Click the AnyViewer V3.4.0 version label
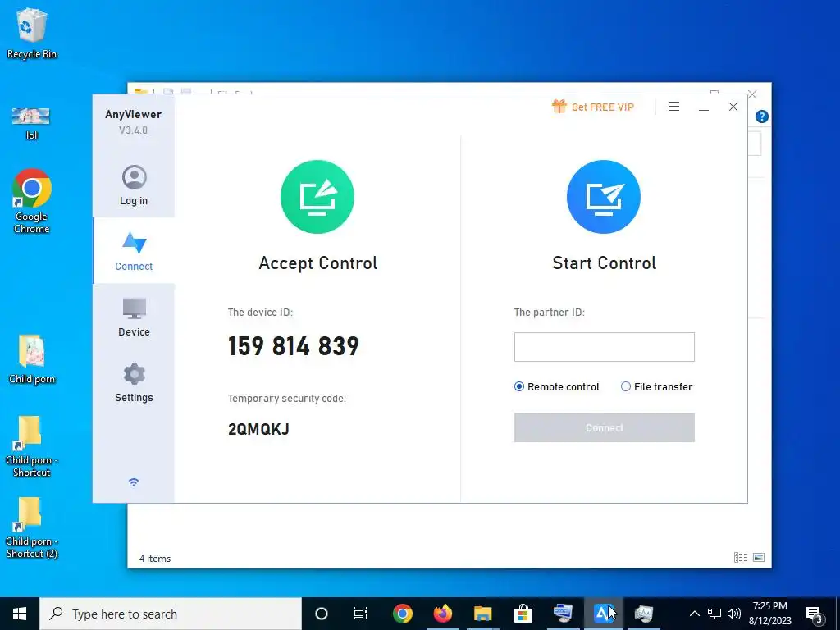 [134, 130]
